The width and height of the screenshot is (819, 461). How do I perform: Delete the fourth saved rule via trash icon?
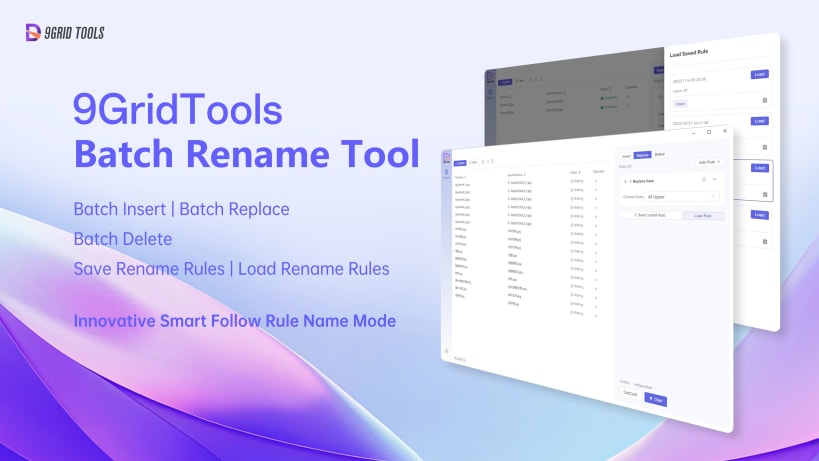tap(765, 241)
